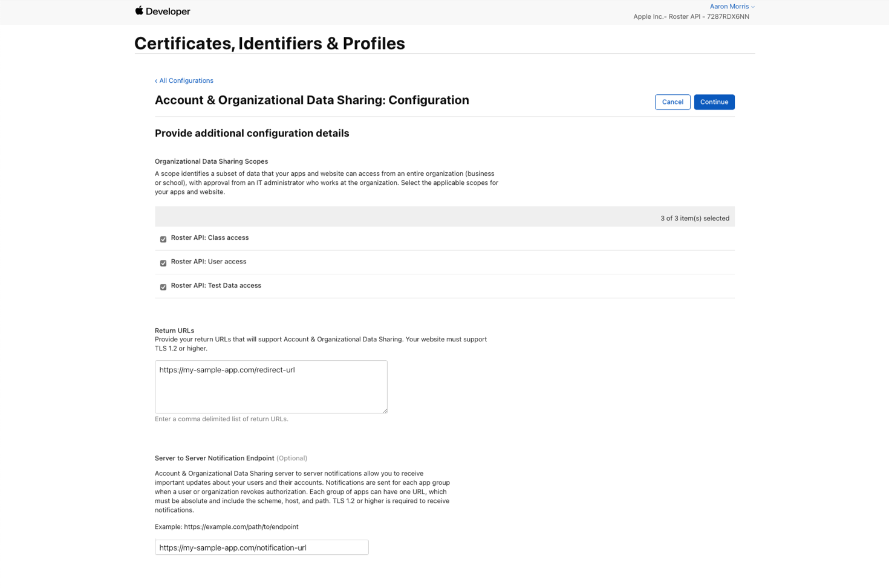Uncheck Roster API: Class access

point(163,239)
